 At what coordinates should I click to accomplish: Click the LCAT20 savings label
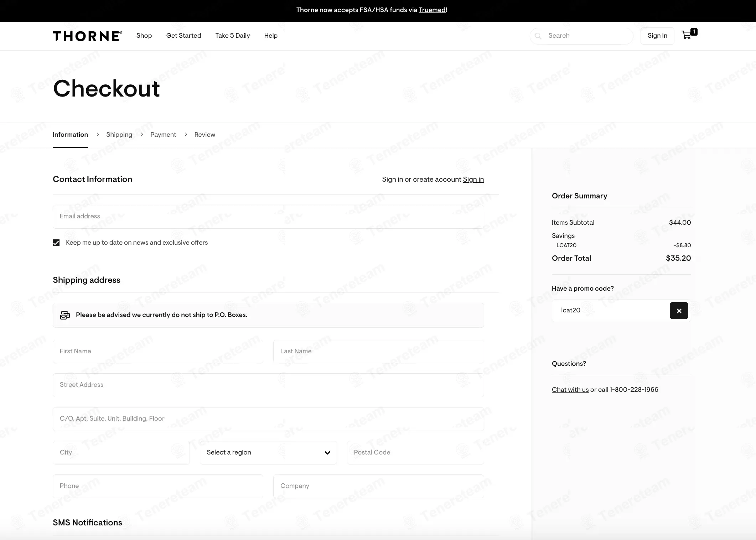[x=566, y=245]
